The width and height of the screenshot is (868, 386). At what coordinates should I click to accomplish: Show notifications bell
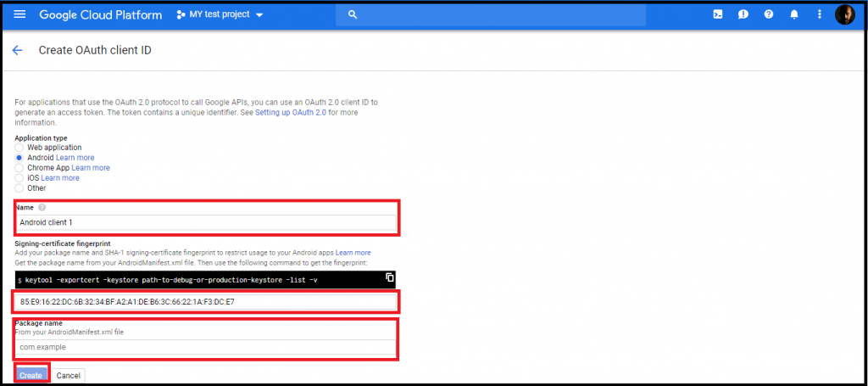[x=793, y=14]
